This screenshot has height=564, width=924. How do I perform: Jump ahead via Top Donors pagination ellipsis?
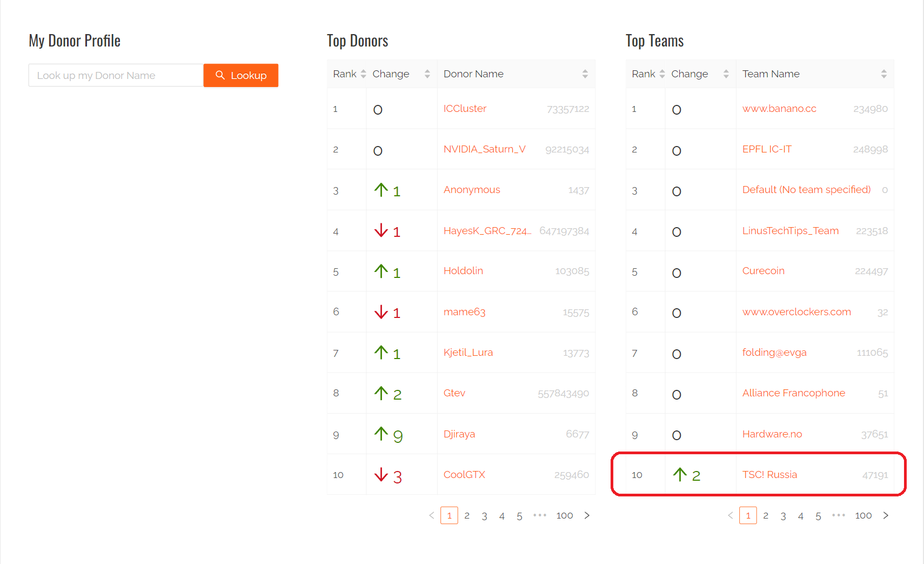pos(540,515)
